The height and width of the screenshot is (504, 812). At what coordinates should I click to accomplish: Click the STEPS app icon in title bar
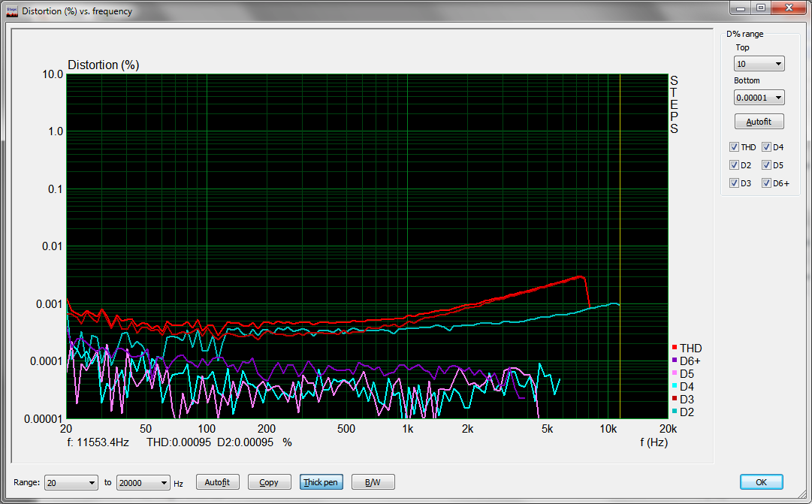tap(11, 11)
